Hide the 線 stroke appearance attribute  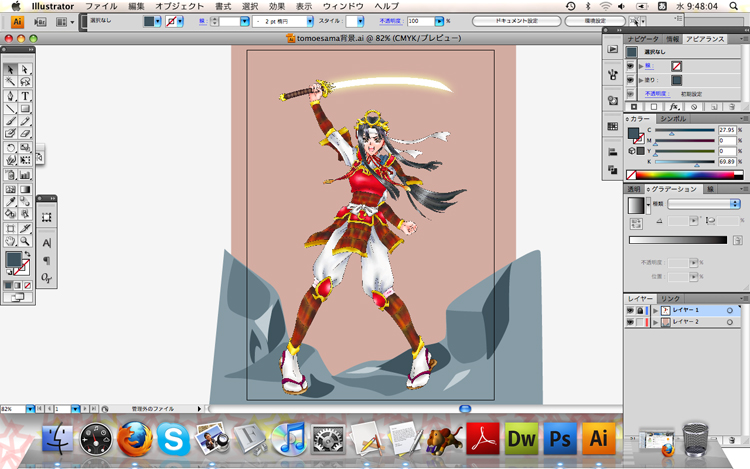pos(630,66)
